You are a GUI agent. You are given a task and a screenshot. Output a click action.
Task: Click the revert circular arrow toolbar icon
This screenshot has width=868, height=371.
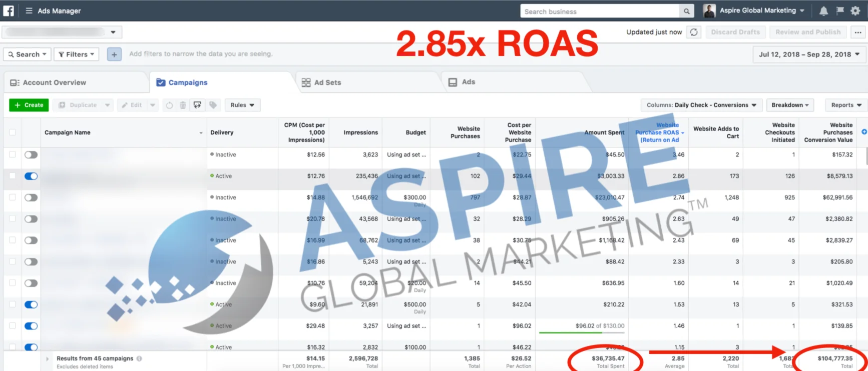coord(169,105)
